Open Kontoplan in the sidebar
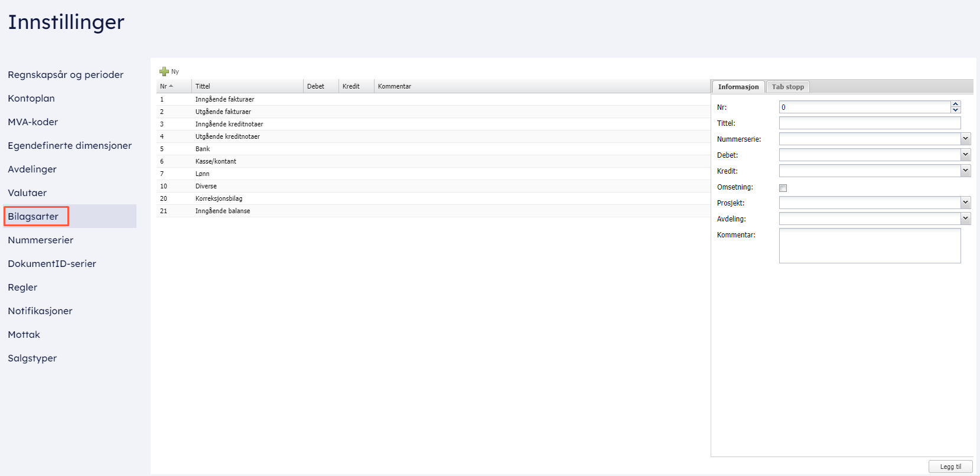The image size is (980, 476). pyautogui.click(x=31, y=99)
